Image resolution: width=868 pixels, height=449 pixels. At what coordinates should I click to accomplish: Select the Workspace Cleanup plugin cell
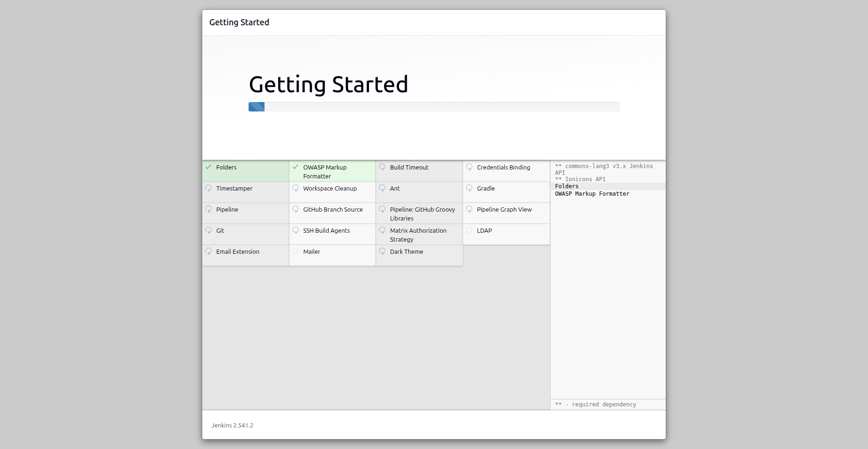(x=332, y=192)
